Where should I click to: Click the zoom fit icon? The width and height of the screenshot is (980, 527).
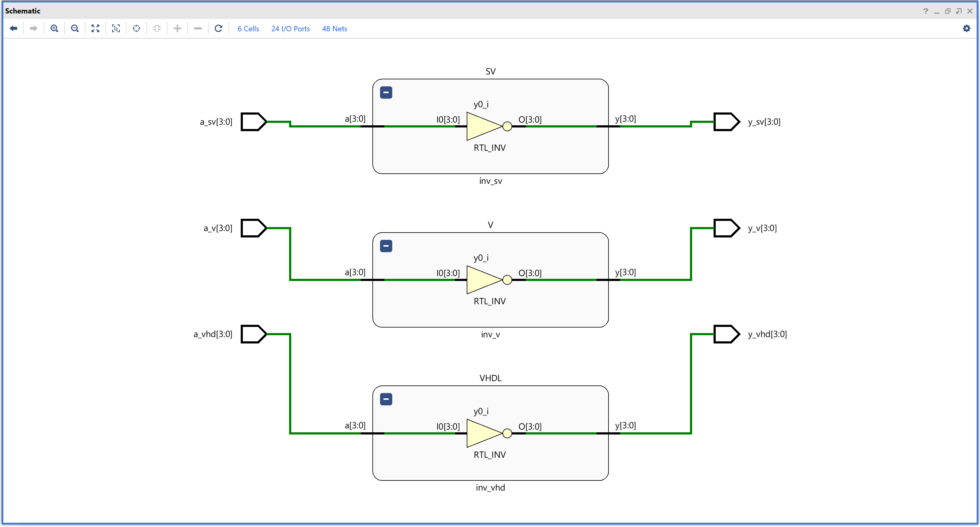click(x=96, y=28)
